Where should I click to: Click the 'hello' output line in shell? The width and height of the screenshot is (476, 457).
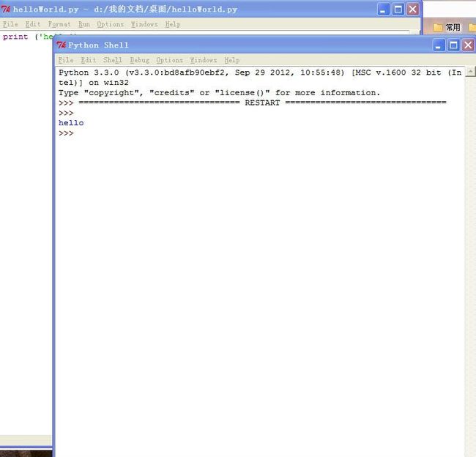71,123
